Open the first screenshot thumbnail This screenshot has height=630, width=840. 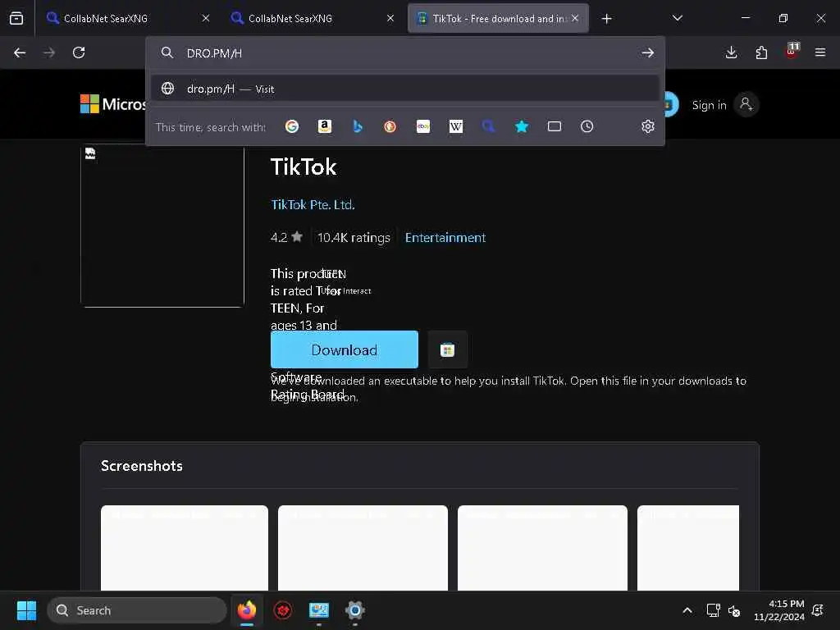click(x=185, y=547)
